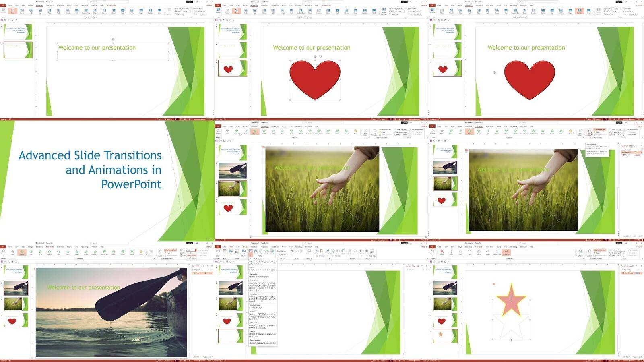Image resolution: width=644 pixels, height=362 pixels.
Task: Click Save icon in text-box-selected window's quick access bar
Action: click(2, 20)
